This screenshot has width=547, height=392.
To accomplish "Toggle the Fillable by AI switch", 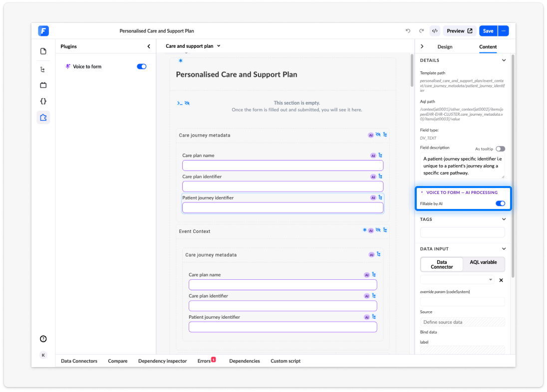I will point(500,203).
